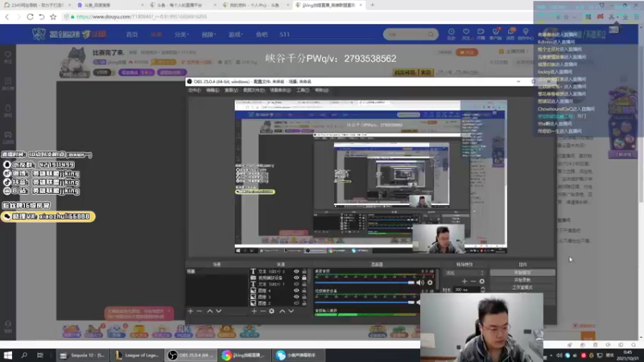Image resolution: width=644 pixels, height=362 pixels.
Task: Open the OBS 文件 menu
Action: (194, 90)
